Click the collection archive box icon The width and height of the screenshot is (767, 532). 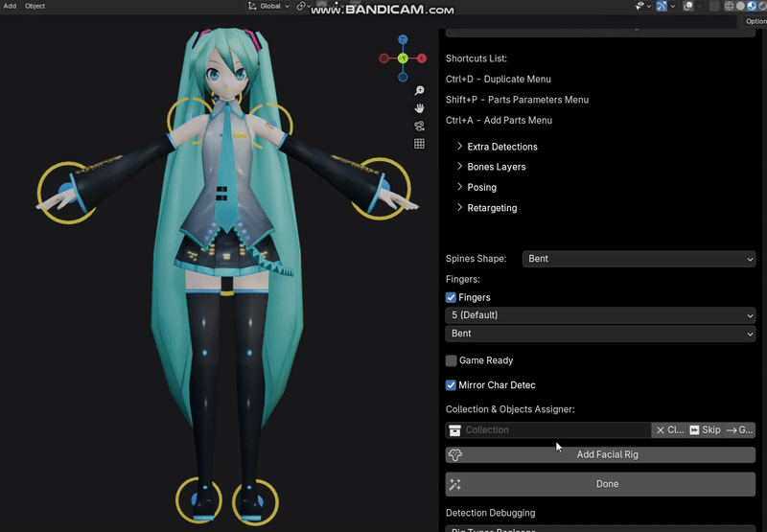(x=454, y=429)
